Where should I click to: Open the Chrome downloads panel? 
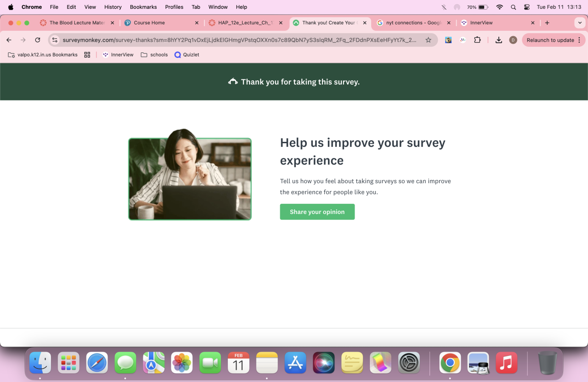498,40
